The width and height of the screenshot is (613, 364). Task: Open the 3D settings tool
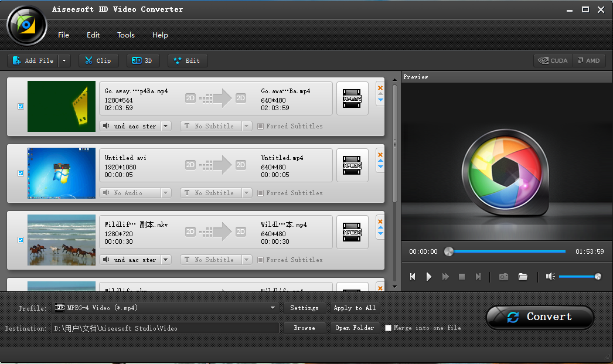[x=142, y=60]
